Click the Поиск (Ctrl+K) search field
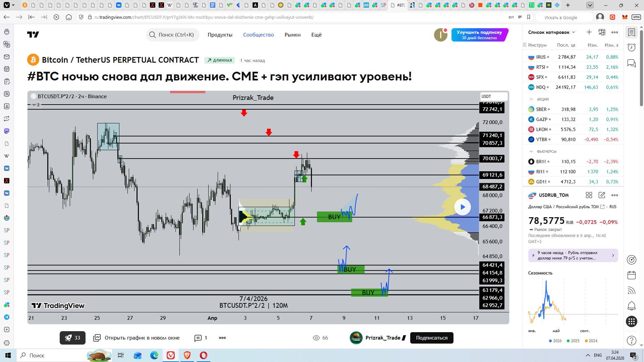The height and width of the screenshot is (362, 644). [x=173, y=35]
